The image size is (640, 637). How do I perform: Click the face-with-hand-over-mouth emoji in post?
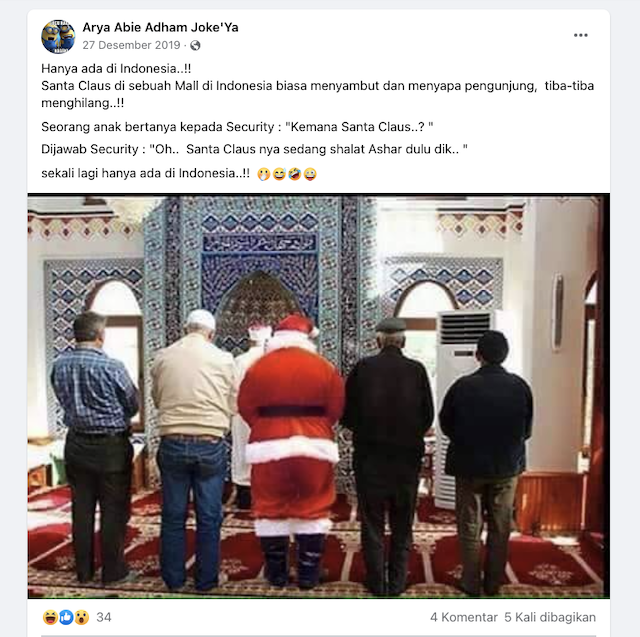pos(264,174)
